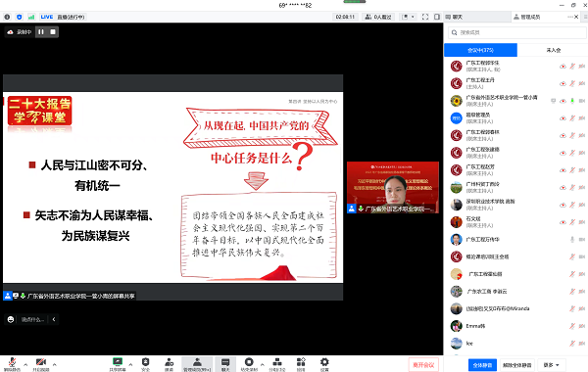This screenshot has height=372, width=588.
Task: Expand the Share Screen options arrow
Action: point(130,364)
